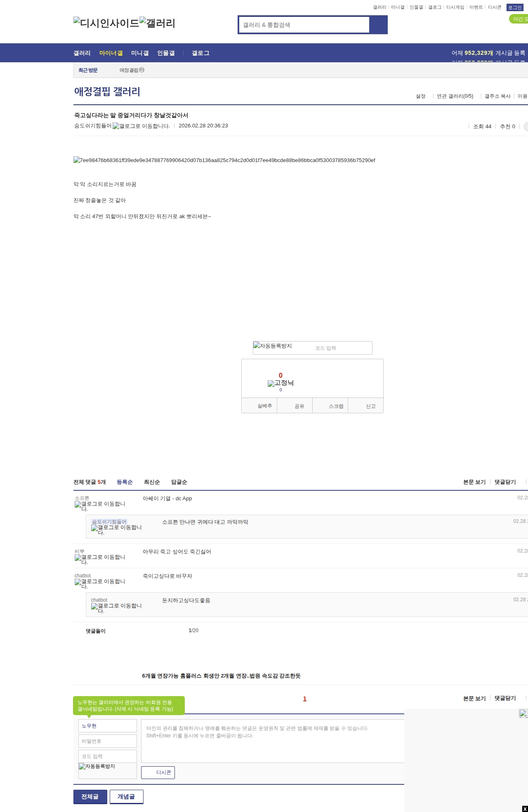The image size is (528, 812).
Task: Open the 디시콘 emoticon picker
Action: [158, 772]
